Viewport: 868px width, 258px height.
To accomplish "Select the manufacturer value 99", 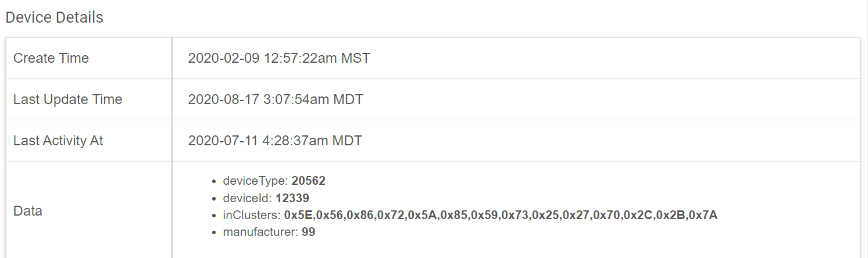I will (x=309, y=232).
